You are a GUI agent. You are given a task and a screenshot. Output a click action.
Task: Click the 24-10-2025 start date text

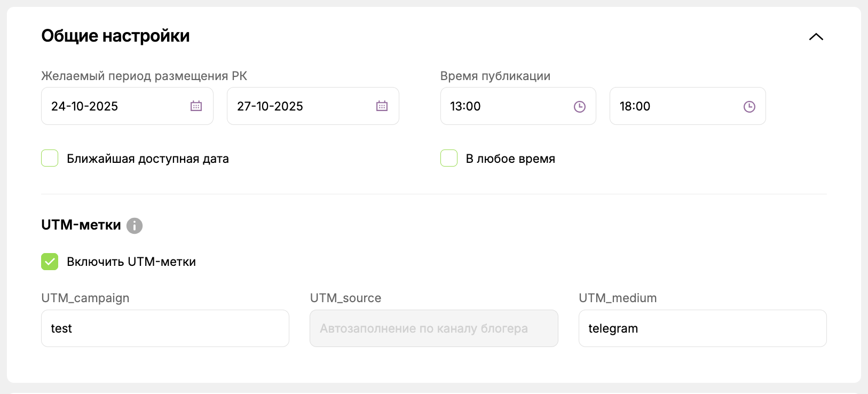(84, 106)
